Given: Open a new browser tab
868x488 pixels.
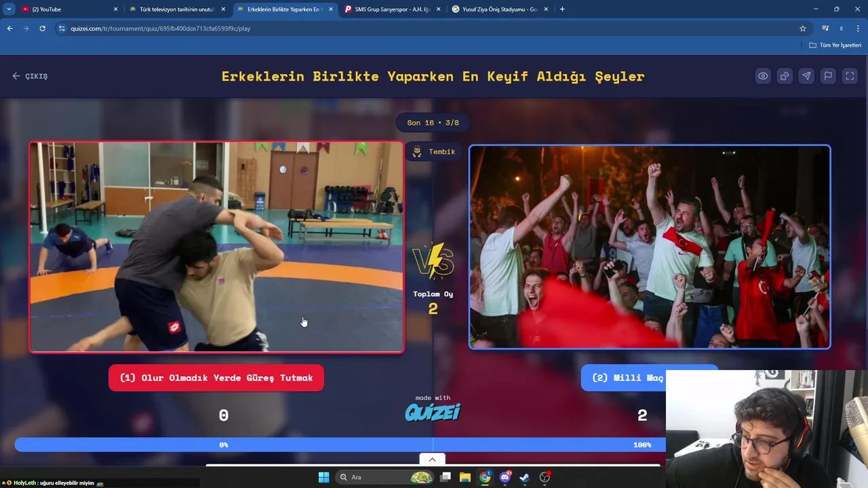Looking at the screenshot, I should [562, 9].
